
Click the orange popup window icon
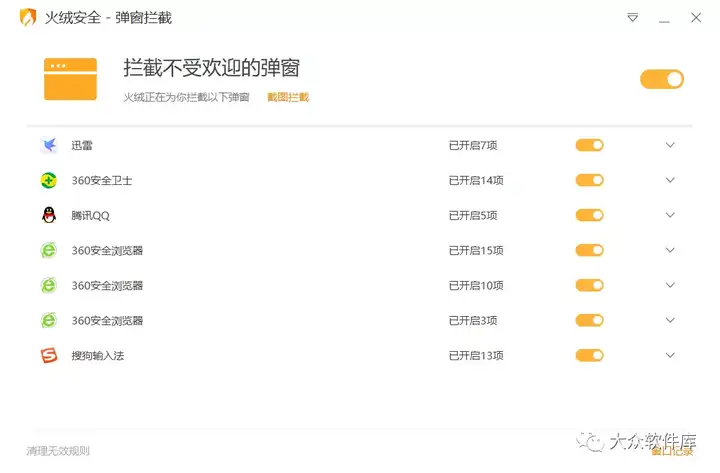(x=70, y=79)
